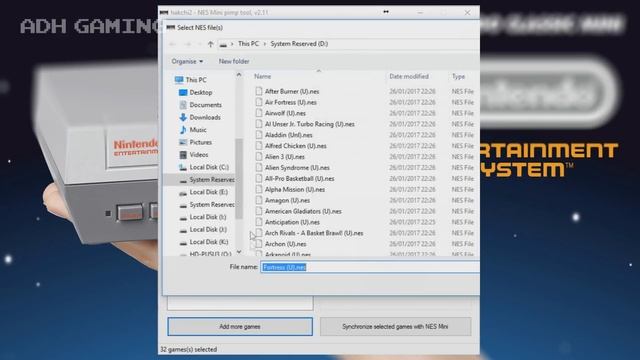Click sidebar scroll down arrow
Screen dimensions: 640x360
pyautogui.click(x=239, y=252)
